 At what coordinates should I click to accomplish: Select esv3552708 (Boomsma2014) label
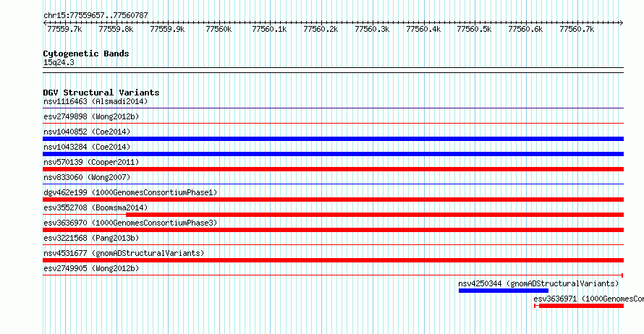click(x=96, y=207)
